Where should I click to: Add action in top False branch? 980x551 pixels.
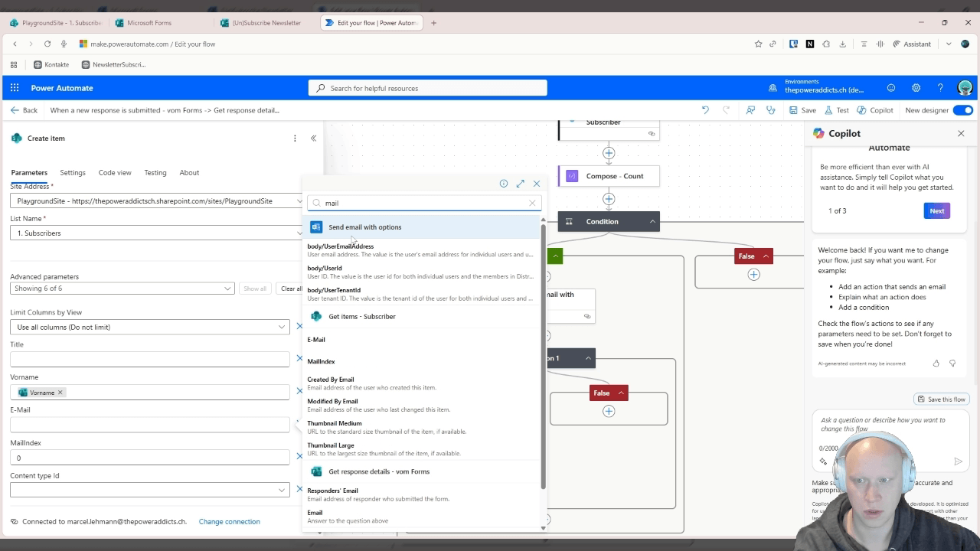[753, 275]
